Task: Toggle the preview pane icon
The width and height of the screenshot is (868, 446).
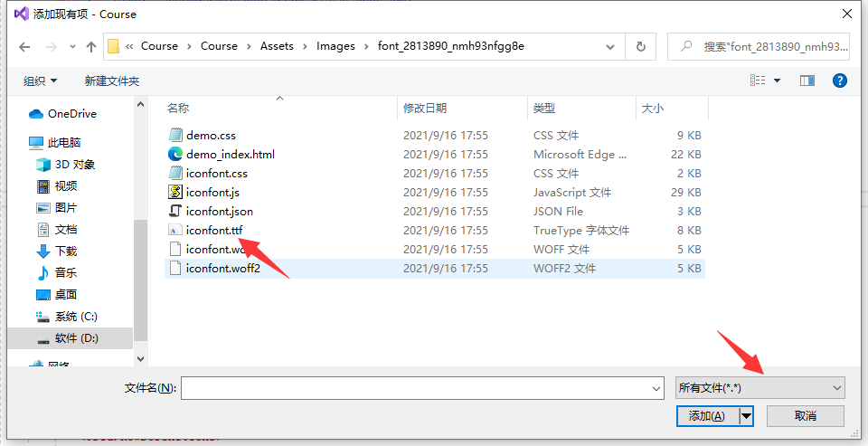Action: tap(807, 81)
